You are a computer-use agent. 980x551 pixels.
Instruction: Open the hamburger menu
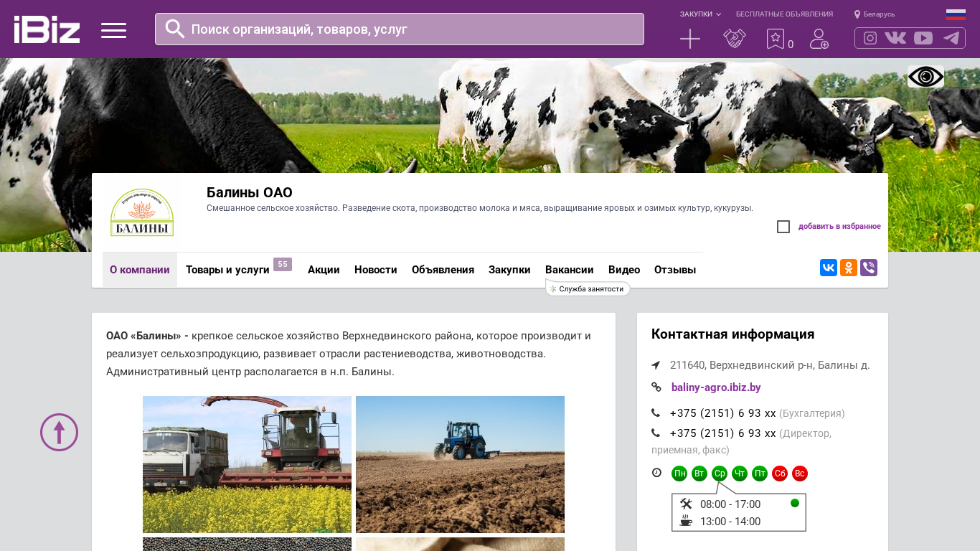(113, 30)
